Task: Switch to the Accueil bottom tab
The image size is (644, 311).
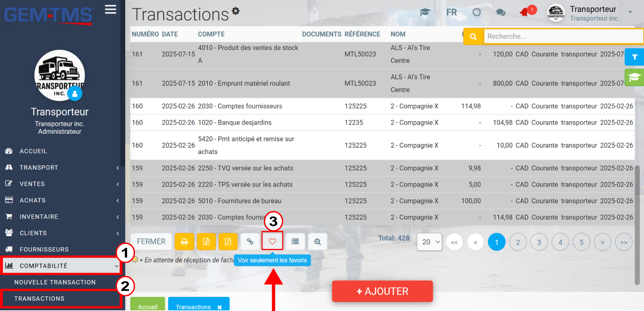Action: [x=148, y=305]
